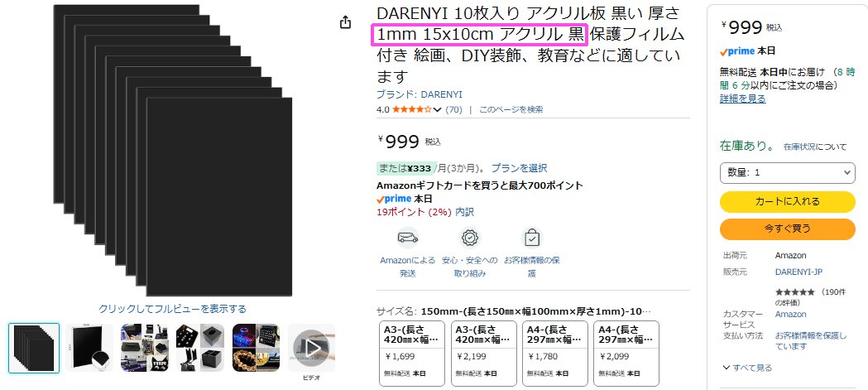Screen dimensions: 868x390
Task: Open 詳細を見る delivery details link
Action: (742, 99)
